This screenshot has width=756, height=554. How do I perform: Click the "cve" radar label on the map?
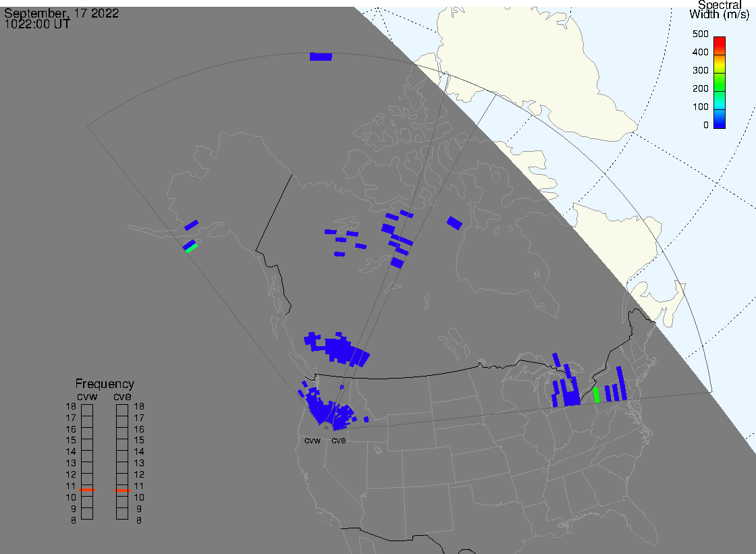pos(338,441)
